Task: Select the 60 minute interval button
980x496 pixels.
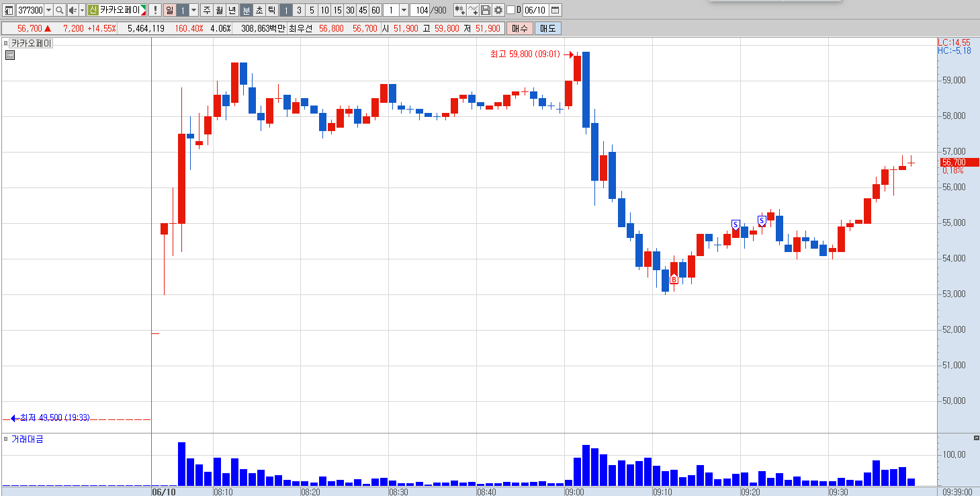Action: click(375, 10)
